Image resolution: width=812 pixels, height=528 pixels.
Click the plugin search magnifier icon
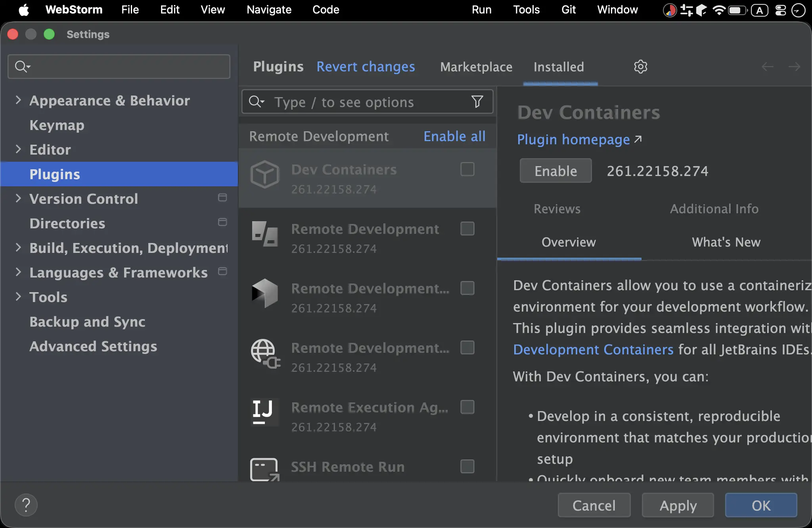point(257,102)
